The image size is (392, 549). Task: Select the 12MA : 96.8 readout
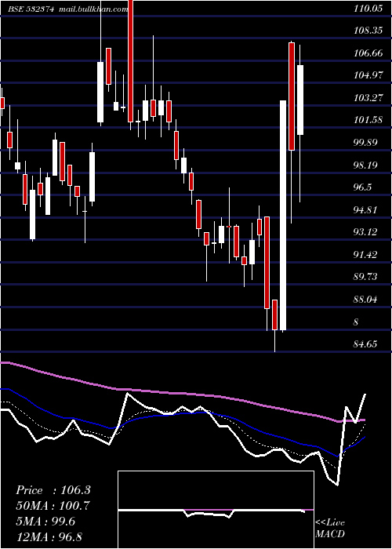tap(49, 537)
